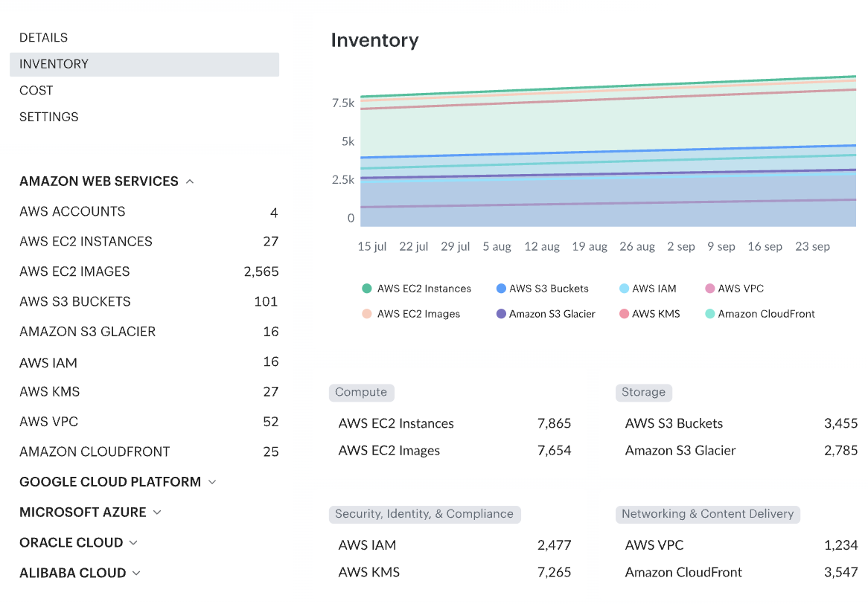Click the 19 aug axis label
Viewport: 868px width, 604px height.
[x=590, y=247]
